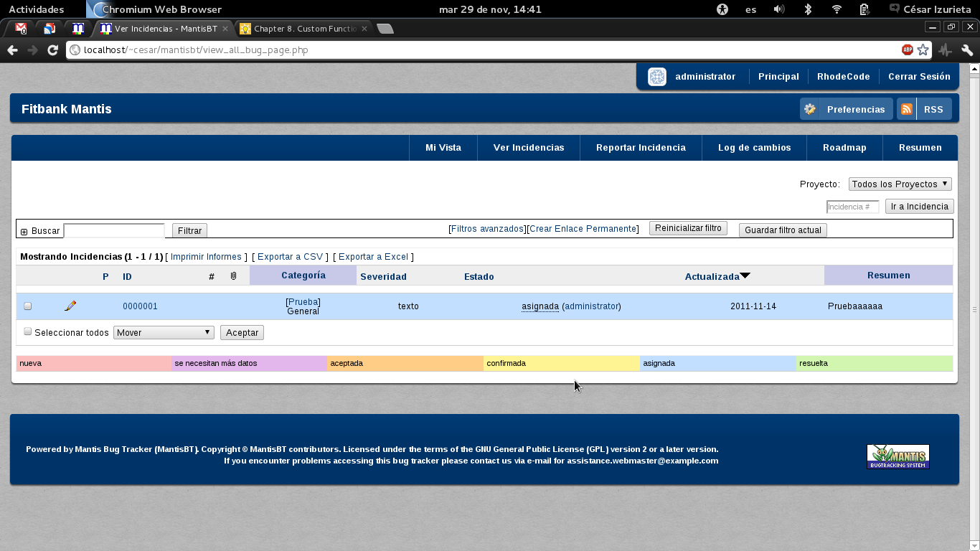The image size is (980, 551).
Task: Click the pencil edit icon for issue 0000001
Action: pos(70,306)
